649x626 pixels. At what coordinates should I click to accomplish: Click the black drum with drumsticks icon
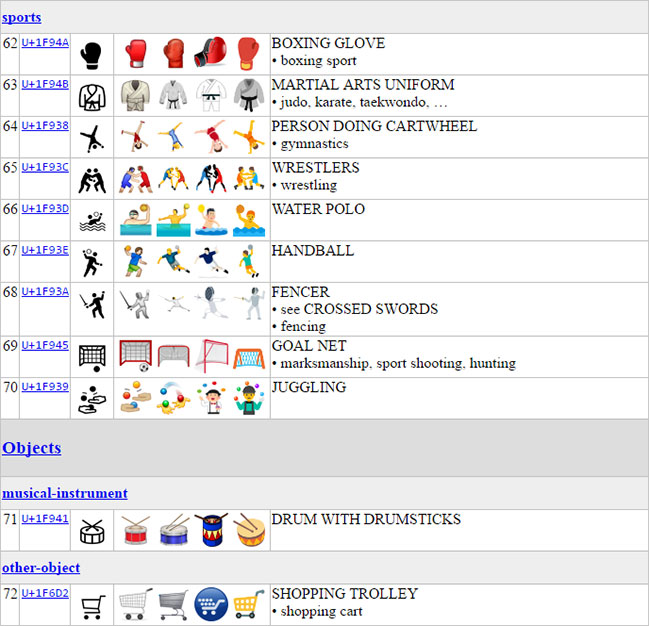coord(91,530)
